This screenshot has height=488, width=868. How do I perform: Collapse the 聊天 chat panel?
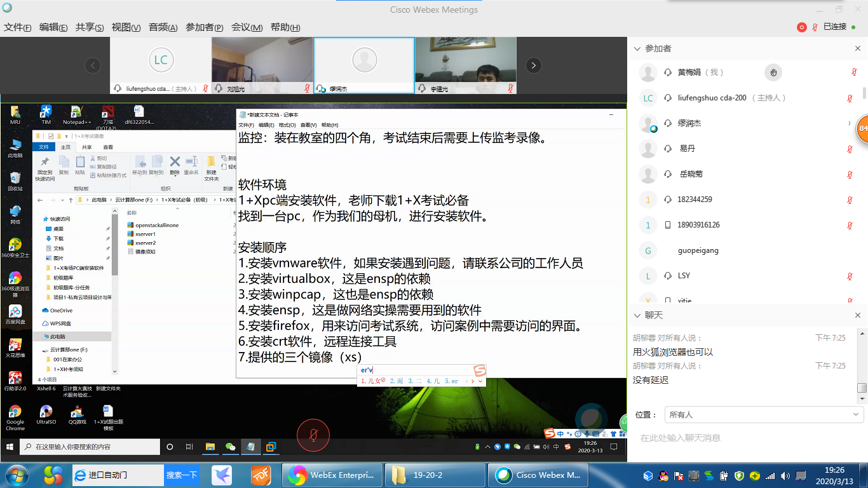tap(637, 316)
